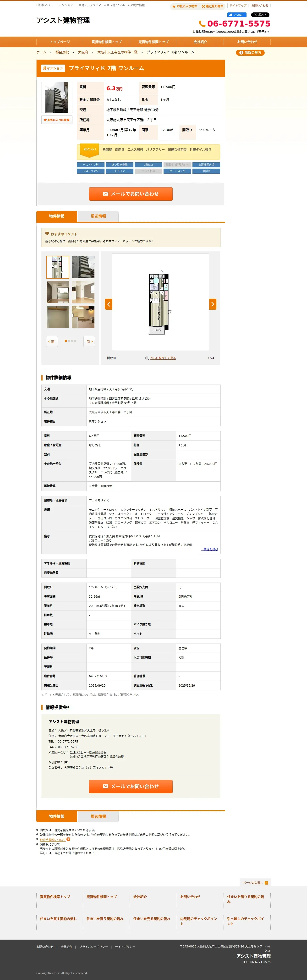Viewport: 307px width, 980px height.
Task: Click the 大阪市天王寺区の物件一覧 breadcrumb link
Action: tap(117, 53)
